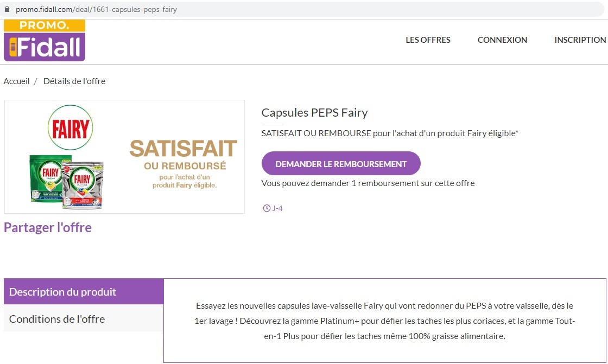608x364 pixels.
Task: Click the Capsules PEPS Fairy title
Action: pos(314,113)
